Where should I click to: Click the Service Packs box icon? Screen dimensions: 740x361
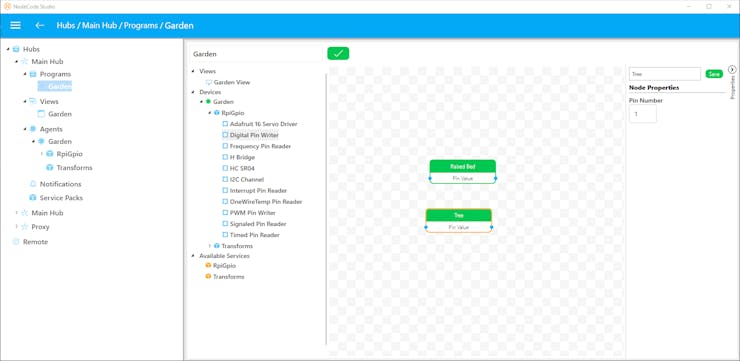(33, 198)
